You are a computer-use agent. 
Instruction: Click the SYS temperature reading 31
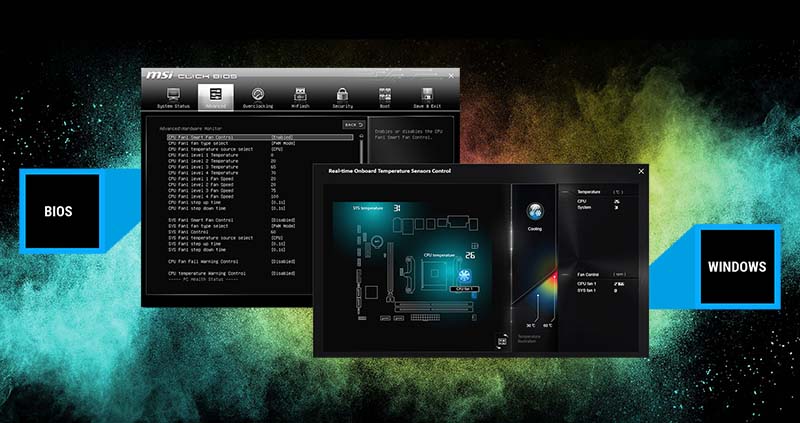pos(397,208)
